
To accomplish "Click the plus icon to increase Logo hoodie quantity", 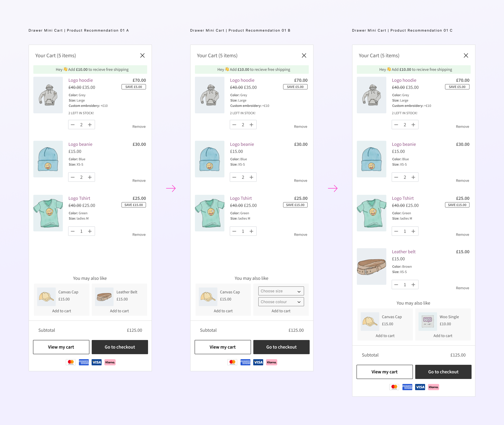I will pos(90,125).
